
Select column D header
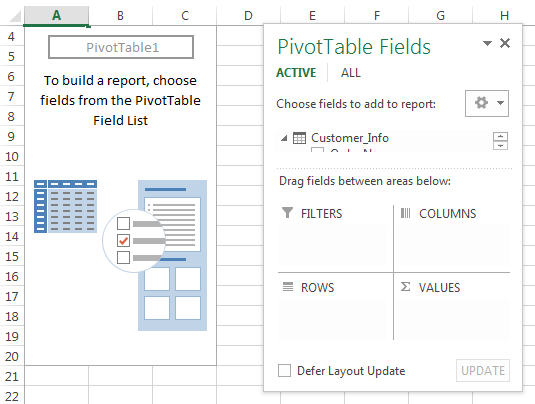tap(248, 15)
